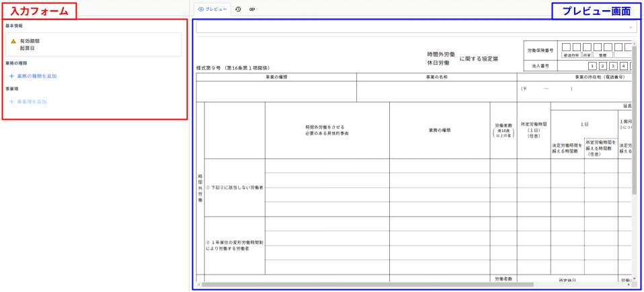This screenshot has width=644, height=292.
Task: Click the 法人番号 label cell
Action: tap(540, 66)
